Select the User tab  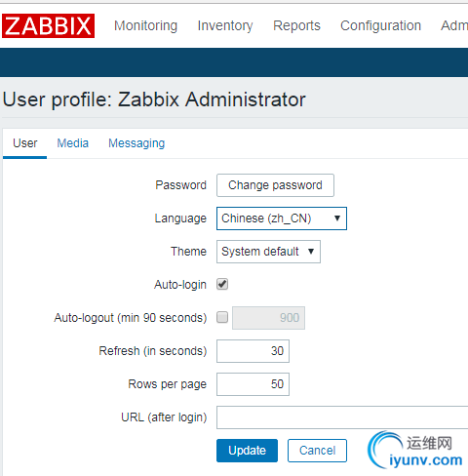pyautogui.click(x=25, y=143)
